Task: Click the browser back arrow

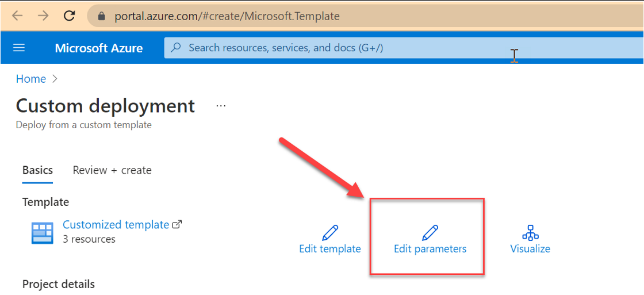Action: (17, 16)
